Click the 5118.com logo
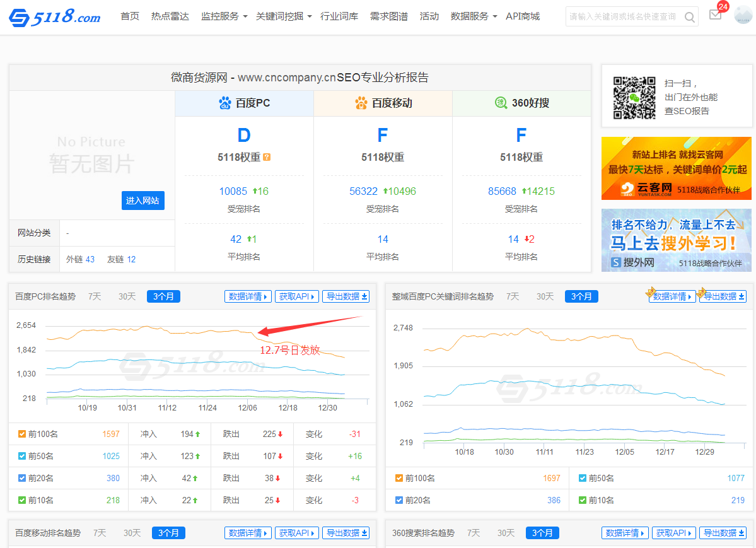 pyautogui.click(x=54, y=18)
